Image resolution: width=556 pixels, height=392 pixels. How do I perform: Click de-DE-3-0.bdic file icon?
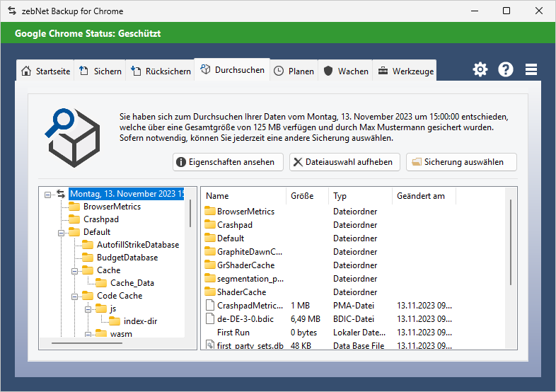point(210,319)
